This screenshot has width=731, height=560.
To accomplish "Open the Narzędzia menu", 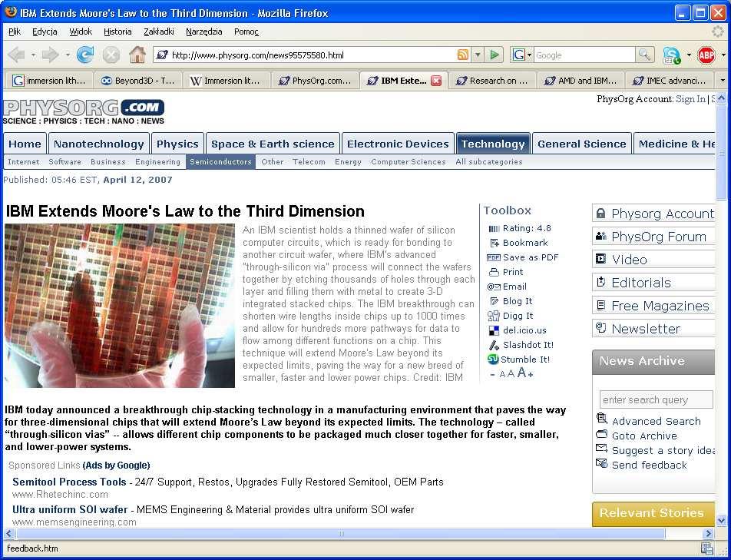I will click(203, 31).
